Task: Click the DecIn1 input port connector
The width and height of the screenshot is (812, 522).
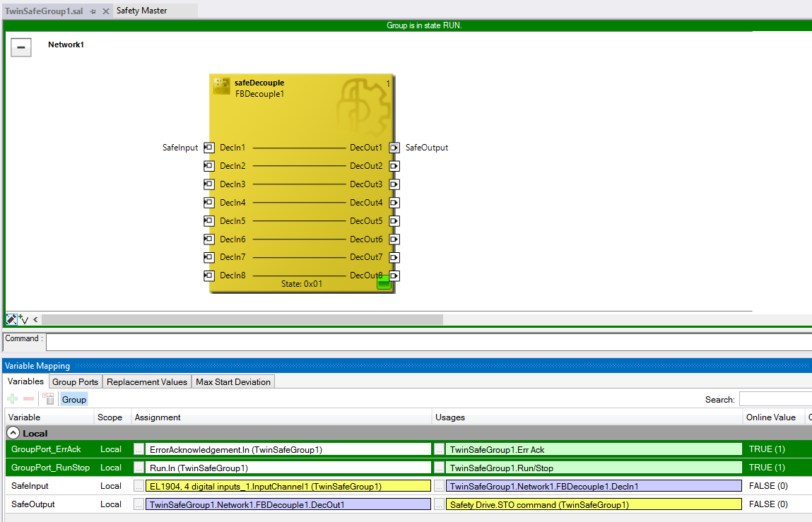Action: [208, 148]
